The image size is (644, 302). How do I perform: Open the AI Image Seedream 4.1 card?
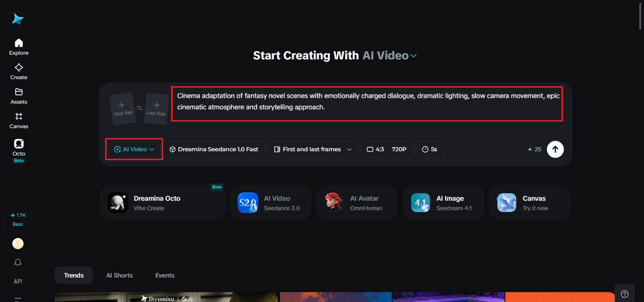[443, 203]
